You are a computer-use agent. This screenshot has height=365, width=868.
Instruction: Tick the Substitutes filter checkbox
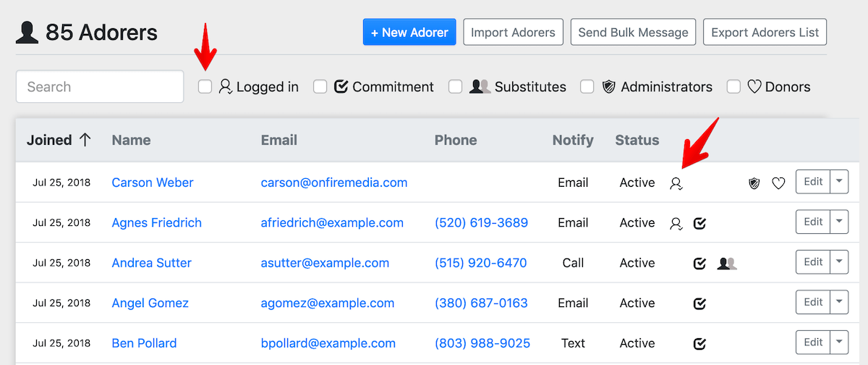[x=455, y=87]
